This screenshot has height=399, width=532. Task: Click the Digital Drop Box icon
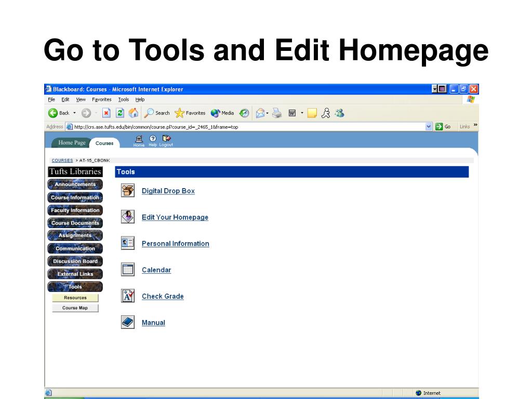pos(128,190)
